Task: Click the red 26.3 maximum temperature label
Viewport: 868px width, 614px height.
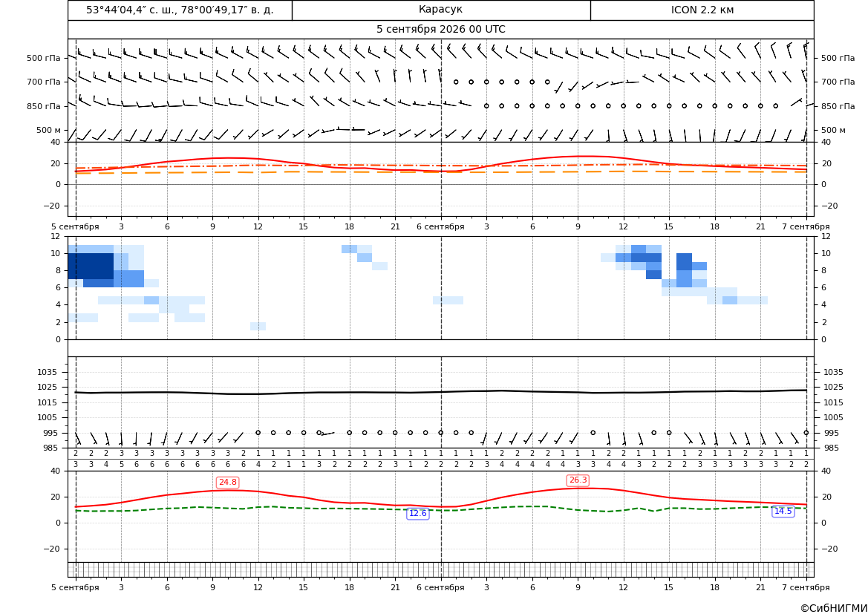Action: pyautogui.click(x=578, y=480)
